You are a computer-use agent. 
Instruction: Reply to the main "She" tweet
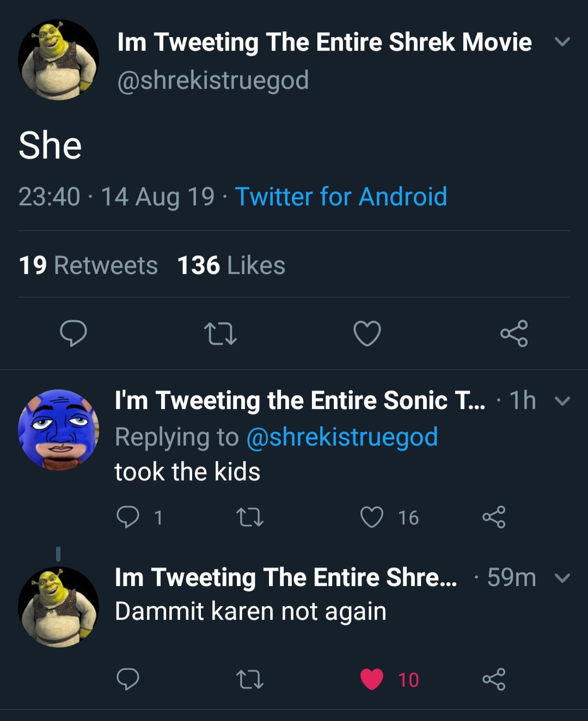point(73,333)
